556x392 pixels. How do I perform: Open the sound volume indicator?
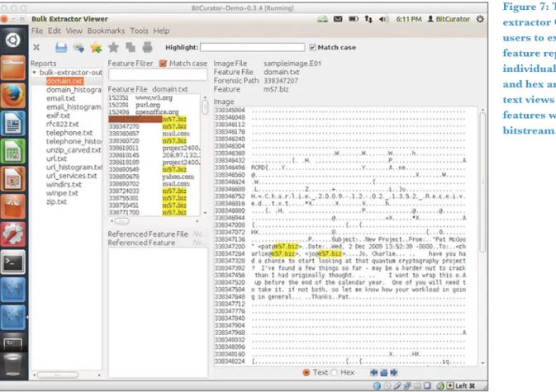coord(383,19)
